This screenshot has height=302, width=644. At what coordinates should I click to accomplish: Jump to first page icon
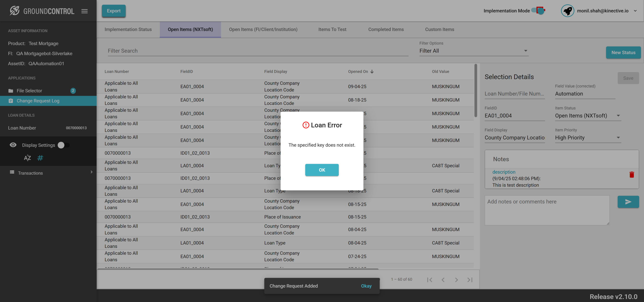coord(430,279)
